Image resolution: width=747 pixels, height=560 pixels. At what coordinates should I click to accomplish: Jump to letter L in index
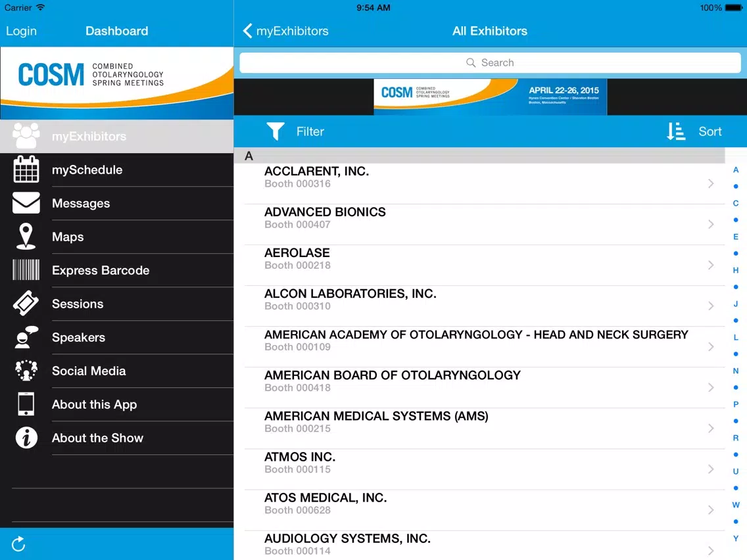(x=736, y=337)
